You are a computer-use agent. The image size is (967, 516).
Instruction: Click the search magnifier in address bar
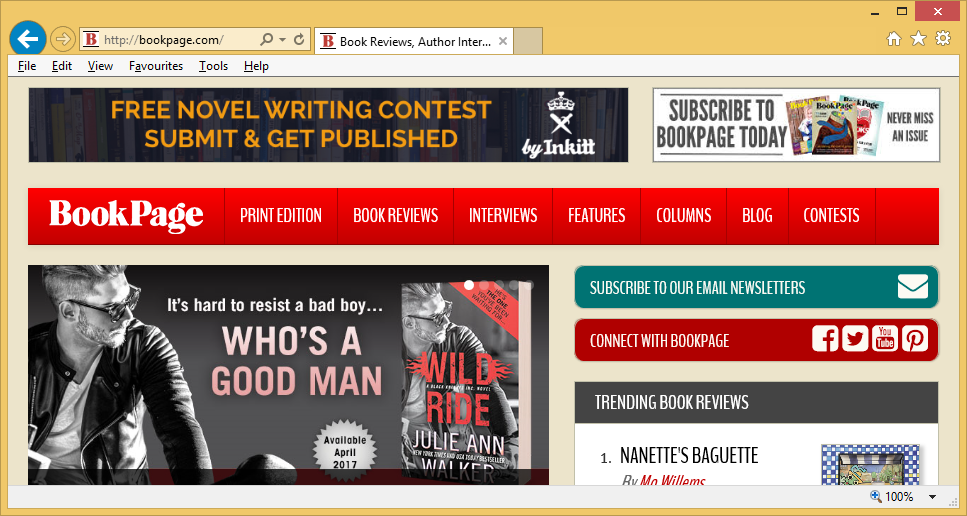266,40
